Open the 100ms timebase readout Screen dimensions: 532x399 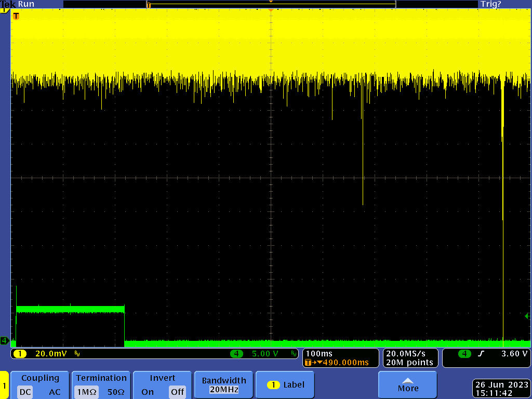click(x=320, y=354)
